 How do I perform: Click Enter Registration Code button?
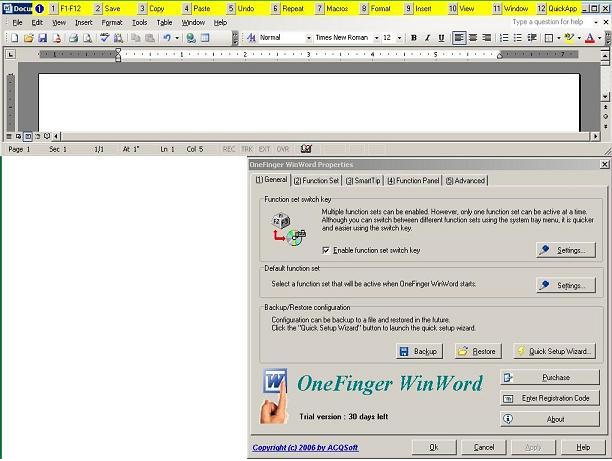click(x=550, y=398)
